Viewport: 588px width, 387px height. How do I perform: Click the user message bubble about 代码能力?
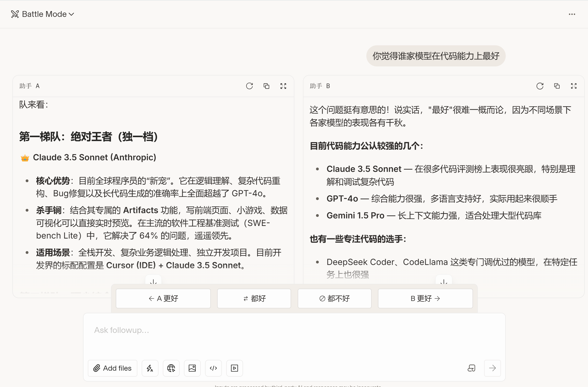pyautogui.click(x=436, y=56)
